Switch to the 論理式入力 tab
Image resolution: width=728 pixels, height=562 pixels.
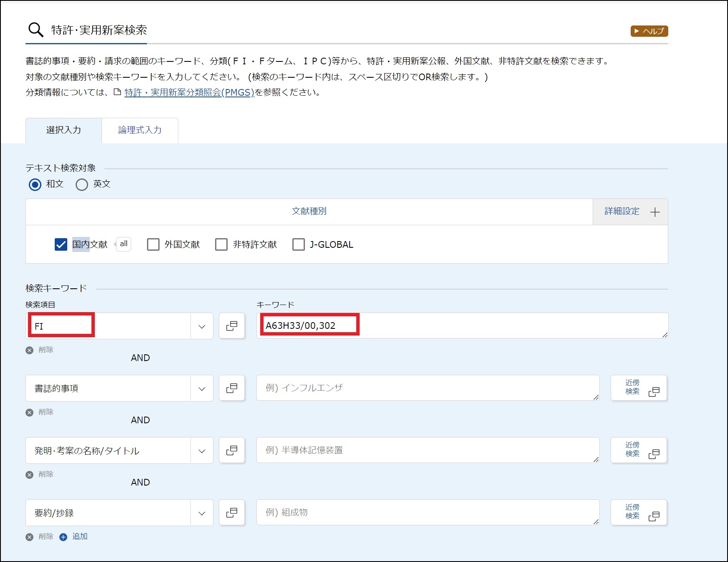coord(140,130)
